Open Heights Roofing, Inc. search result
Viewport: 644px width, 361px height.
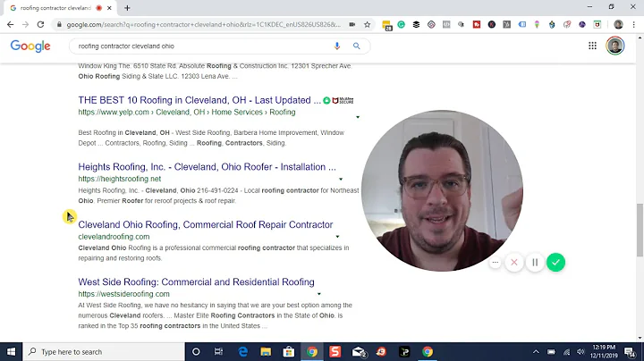tap(207, 167)
